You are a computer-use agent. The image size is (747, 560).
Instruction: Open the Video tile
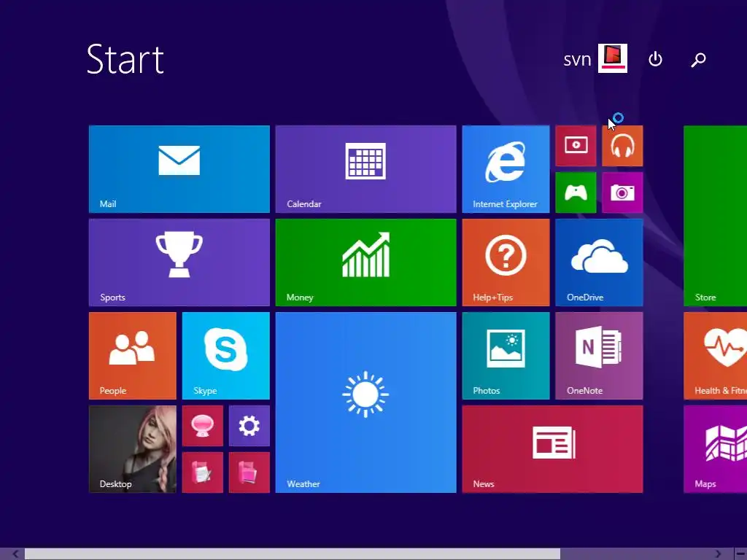(x=576, y=146)
